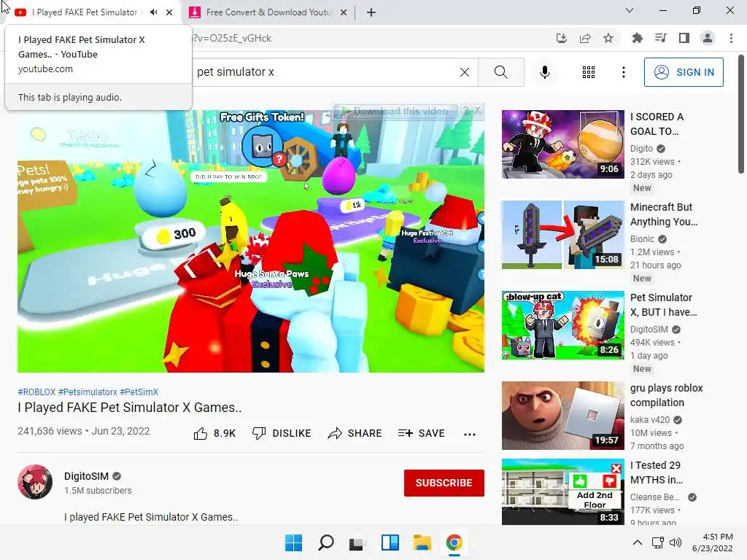The width and height of the screenshot is (747, 560).
Task: Open the #ROBLOX hashtag link
Action: pyautogui.click(x=36, y=392)
